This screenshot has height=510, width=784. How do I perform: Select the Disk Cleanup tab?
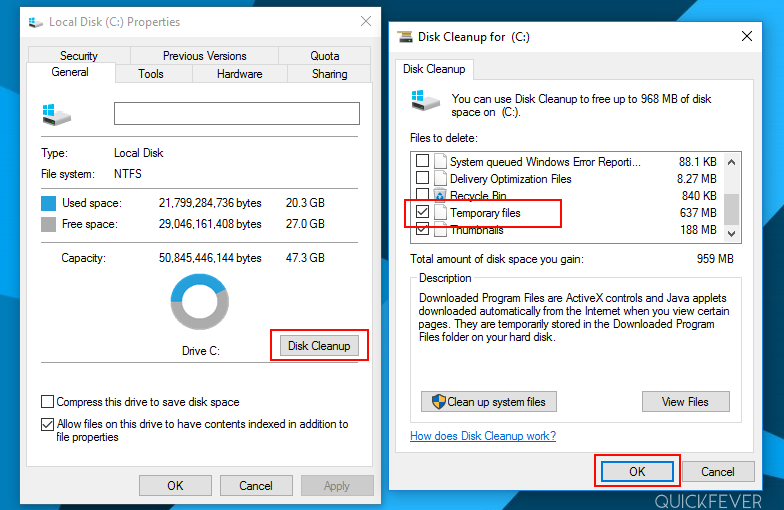(434, 69)
